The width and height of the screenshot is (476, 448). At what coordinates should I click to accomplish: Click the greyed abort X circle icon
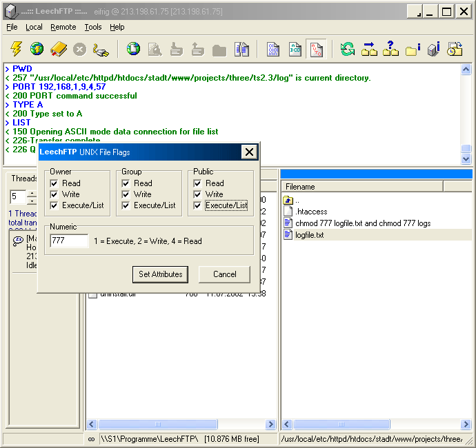click(79, 49)
